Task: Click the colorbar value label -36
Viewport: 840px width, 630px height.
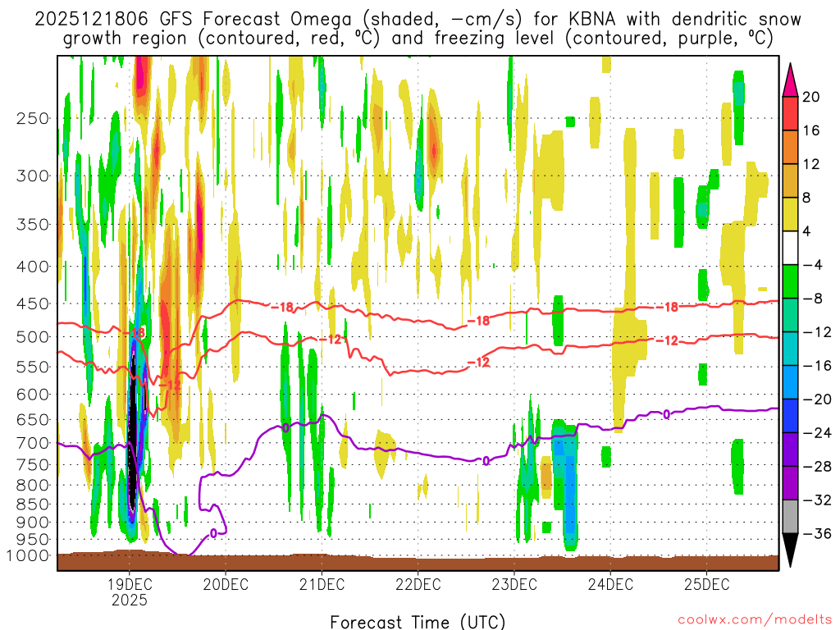Action: pyautogui.click(x=817, y=533)
